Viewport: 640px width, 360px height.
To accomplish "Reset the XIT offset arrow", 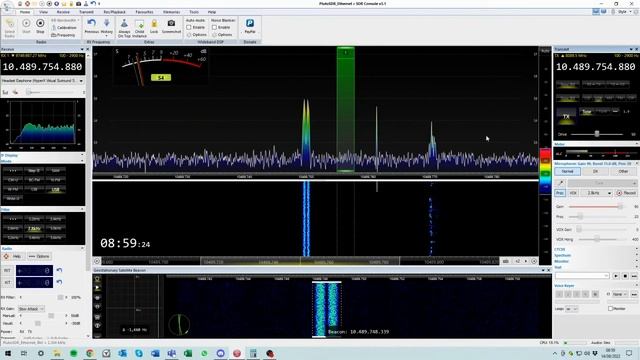I will coord(59,282).
